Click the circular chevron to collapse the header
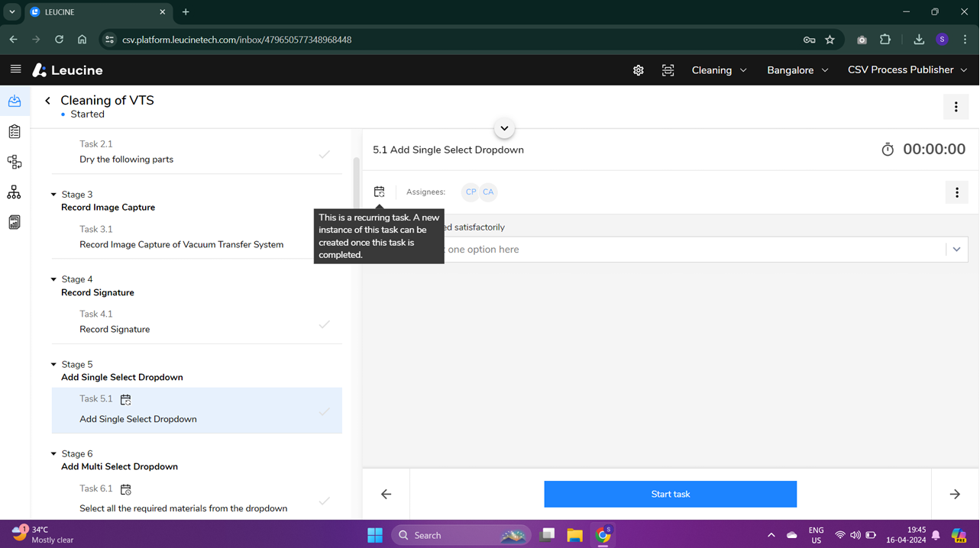980x548 pixels. (x=504, y=128)
